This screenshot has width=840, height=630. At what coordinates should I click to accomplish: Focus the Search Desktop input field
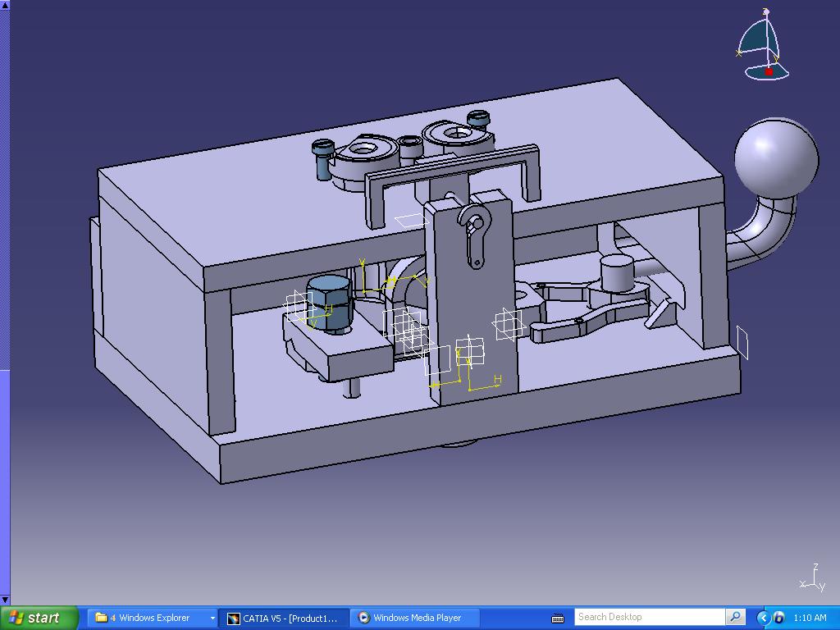click(x=650, y=617)
